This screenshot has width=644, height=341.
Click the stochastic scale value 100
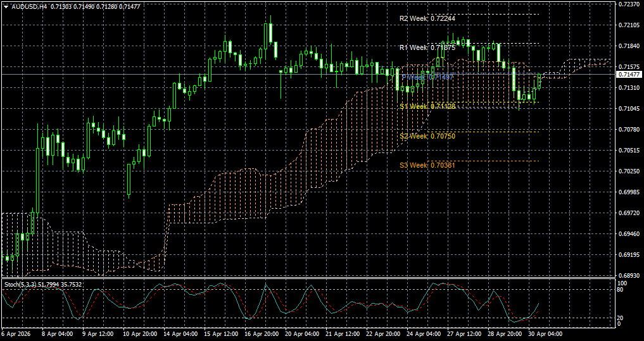(622, 283)
